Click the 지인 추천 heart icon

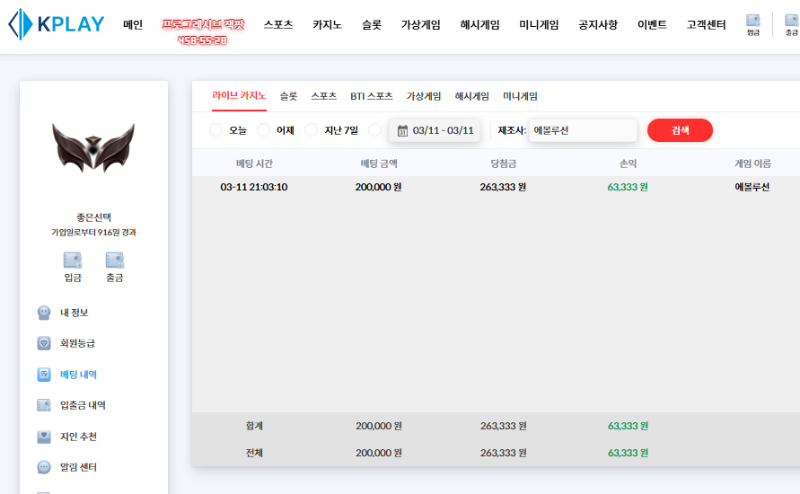(44, 436)
